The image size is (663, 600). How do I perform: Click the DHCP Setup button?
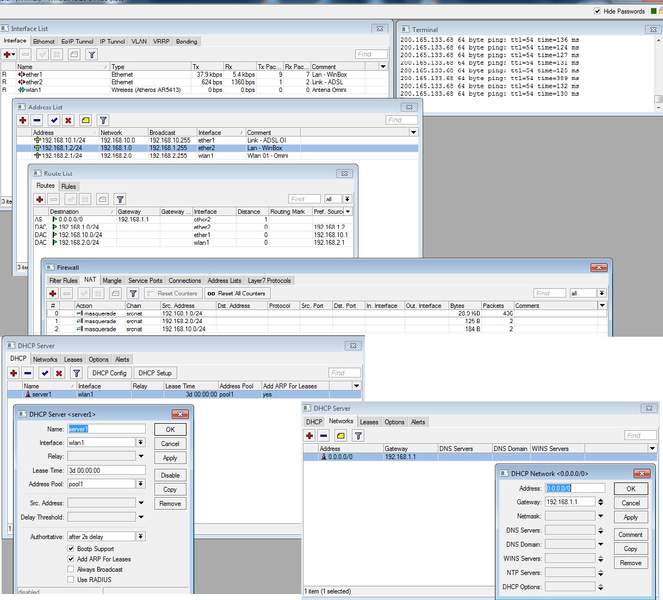tap(155, 373)
